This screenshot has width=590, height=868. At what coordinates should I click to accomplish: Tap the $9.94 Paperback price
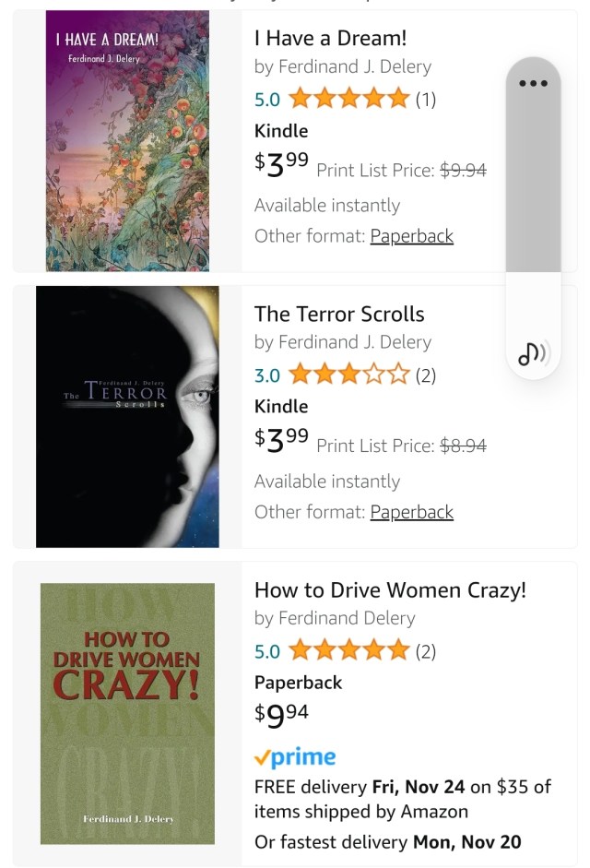tap(281, 715)
